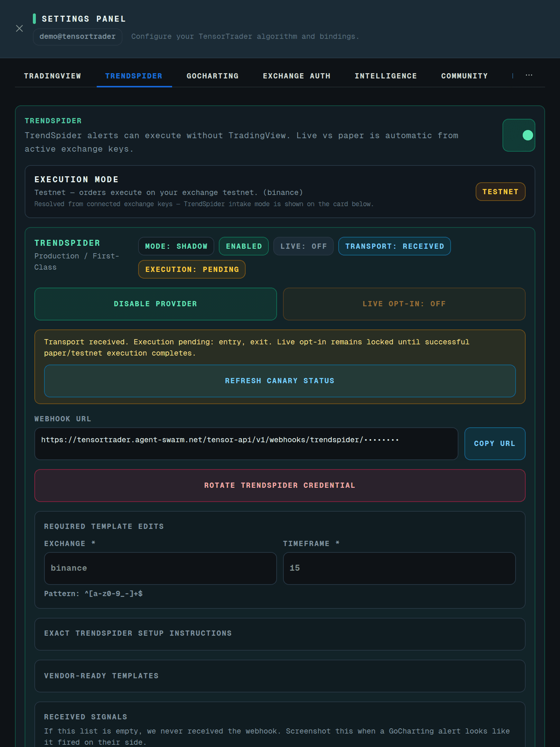
Task: Click the Mode: Shadow status chip
Action: tap(176, 246)
